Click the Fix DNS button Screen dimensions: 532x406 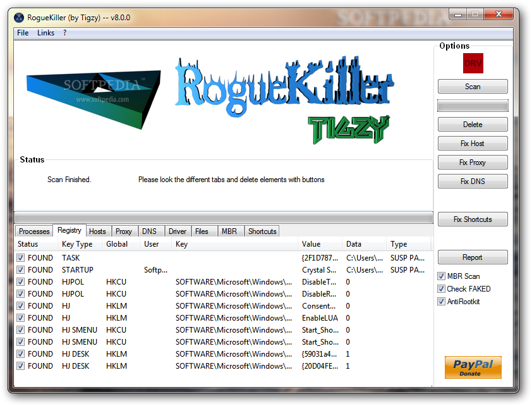(x=473, y=181)
